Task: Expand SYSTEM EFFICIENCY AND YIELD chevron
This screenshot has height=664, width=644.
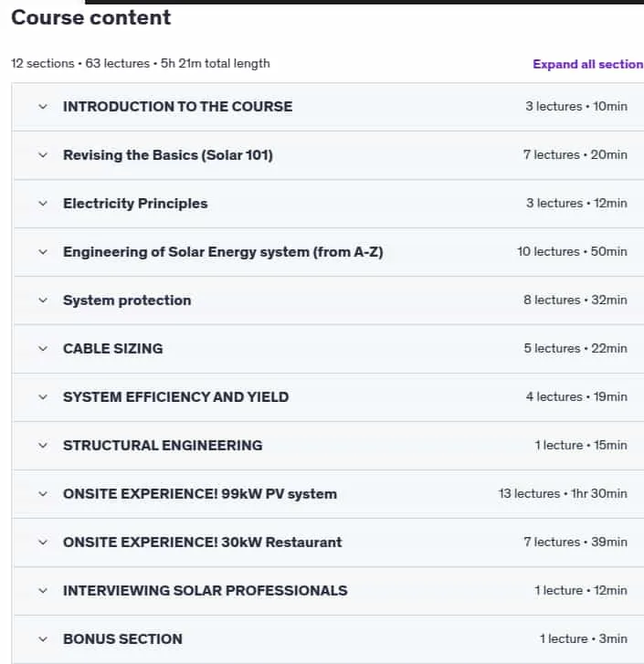Action: click(x=43, y=397)
